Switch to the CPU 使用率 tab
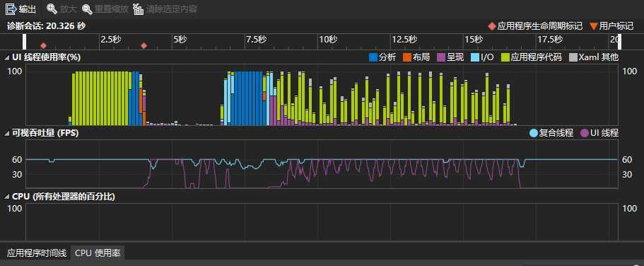The image size is (644, 266). (98, 253)
